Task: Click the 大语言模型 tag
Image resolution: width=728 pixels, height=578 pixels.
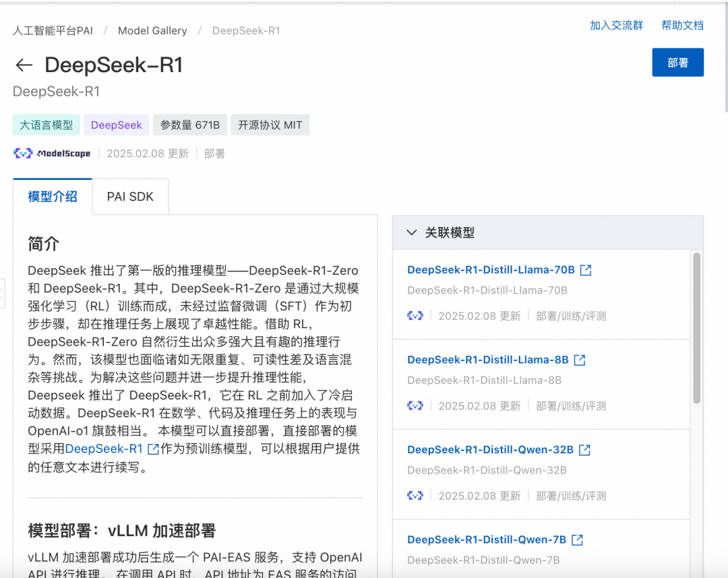Action: pyautogui.click(x=47, y=125)
